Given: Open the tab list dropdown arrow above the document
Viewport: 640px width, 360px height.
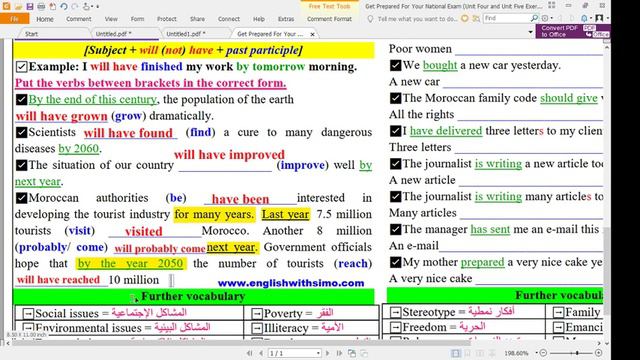Looking at the screenshot, I should (x=530, y=32).
